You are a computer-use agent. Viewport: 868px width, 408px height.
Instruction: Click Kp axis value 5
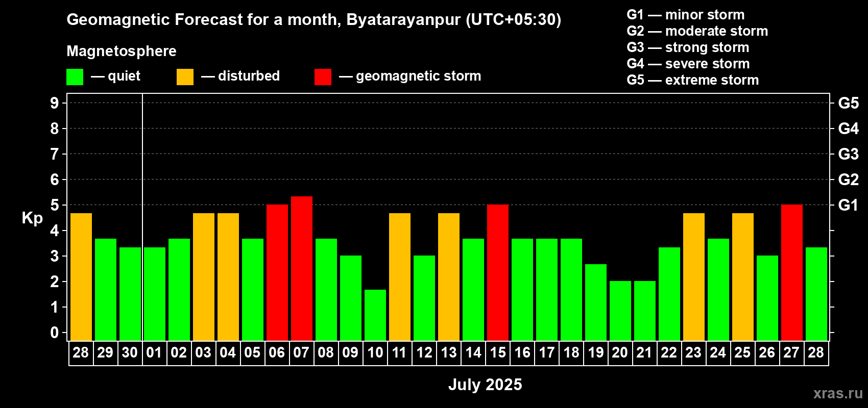(x=55, y=205)
